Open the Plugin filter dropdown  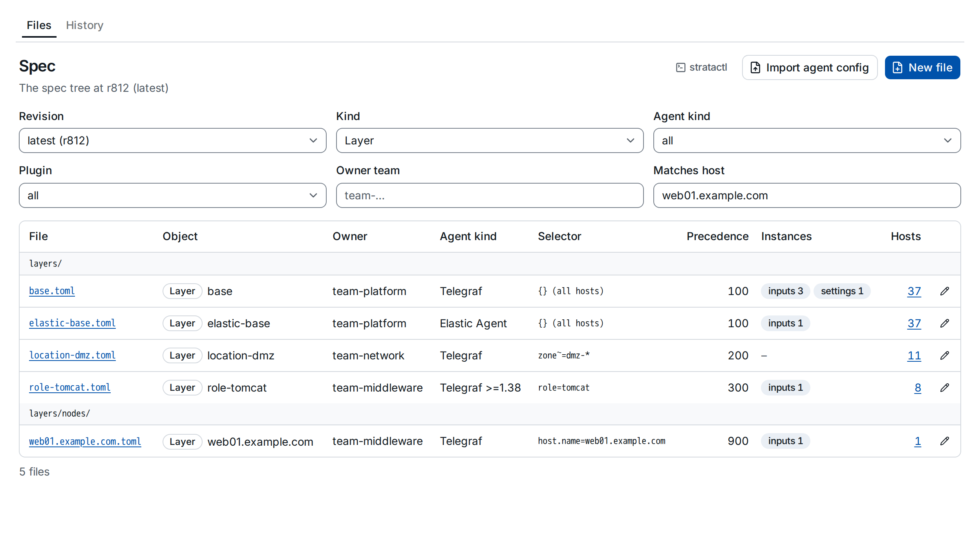173,195
